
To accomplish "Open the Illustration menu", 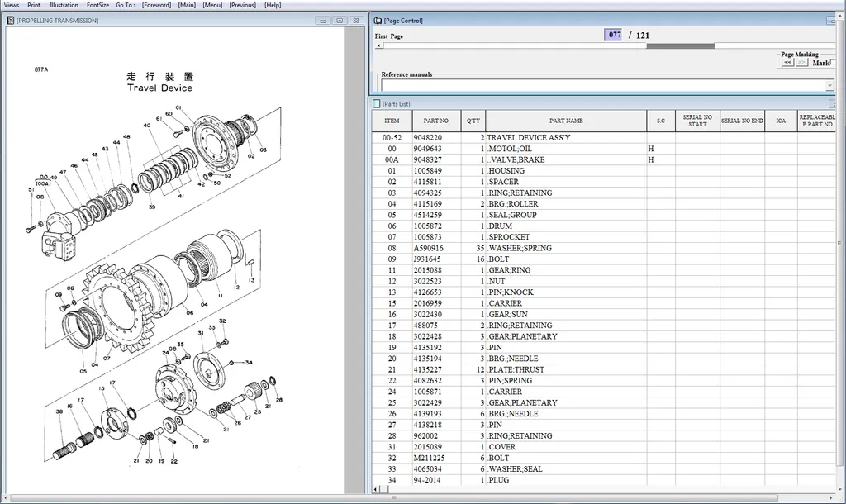I will [64, 5].
